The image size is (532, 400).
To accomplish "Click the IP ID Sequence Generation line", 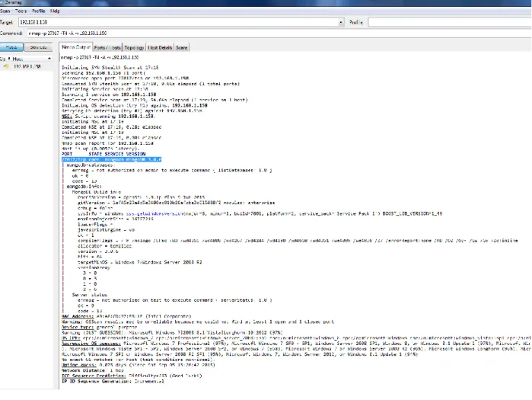I will coord(113,381).
